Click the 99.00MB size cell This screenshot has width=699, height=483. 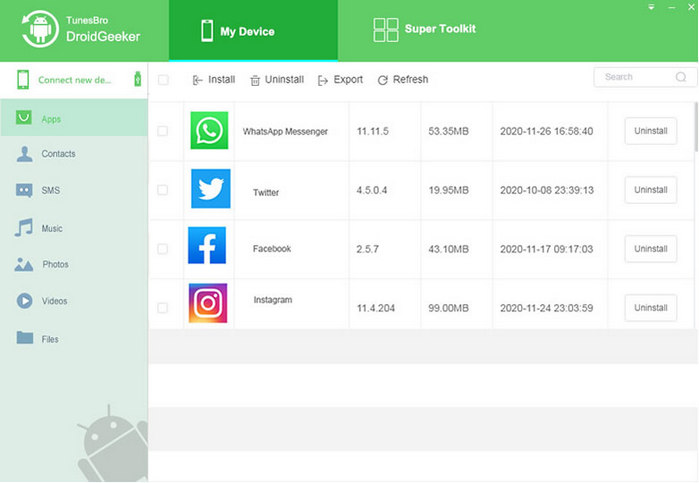click(448, 308)
